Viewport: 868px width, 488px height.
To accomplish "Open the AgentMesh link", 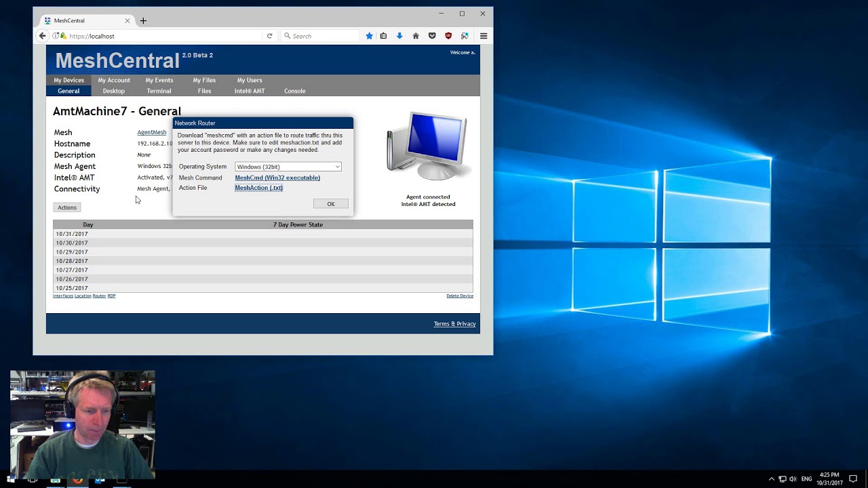I will pyautogui.click(x=152, y=132).
